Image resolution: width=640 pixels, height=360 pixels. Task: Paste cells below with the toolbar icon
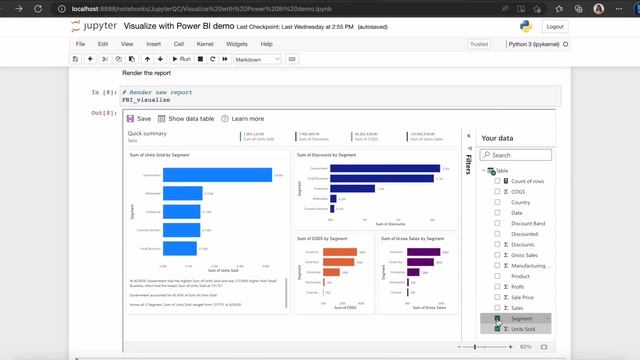(132, 59)
